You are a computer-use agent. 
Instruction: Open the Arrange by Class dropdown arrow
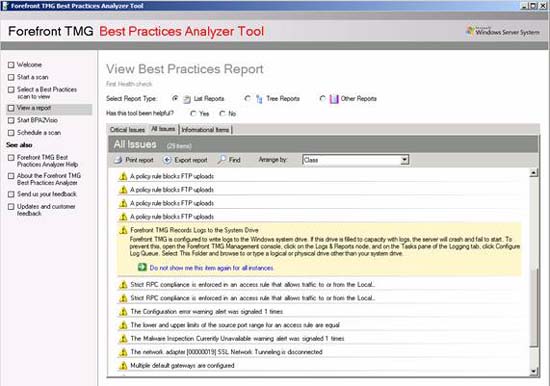tap(404, 160)
